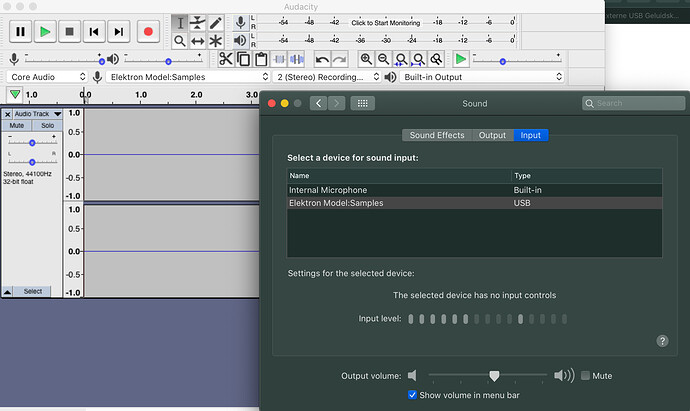Paste with the clipboard icon
This screenshot has width=690, height=411.
click(261, 59)
